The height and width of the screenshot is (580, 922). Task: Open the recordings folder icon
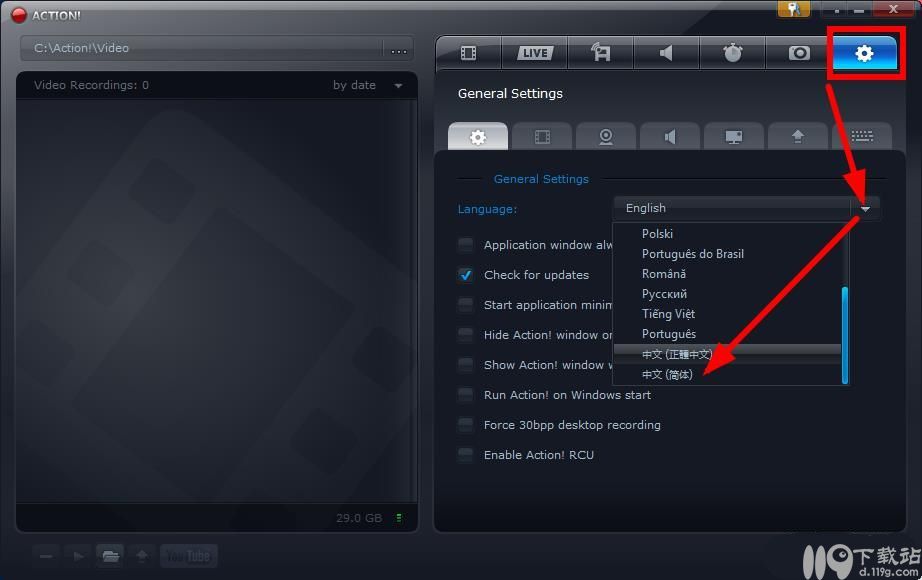coord(110,556)
